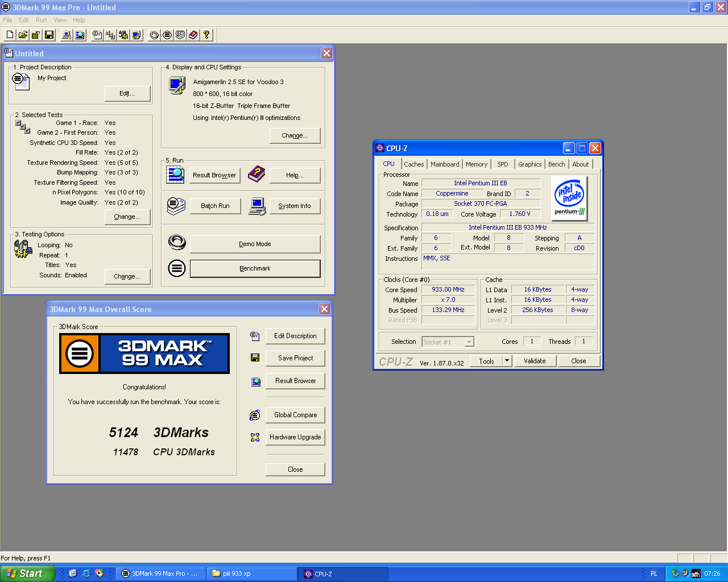The height and width of the screenshot is (582, 728).
Task: Switch to the Caches tab in CPU-Z
Action: click(x=414, y=164)
